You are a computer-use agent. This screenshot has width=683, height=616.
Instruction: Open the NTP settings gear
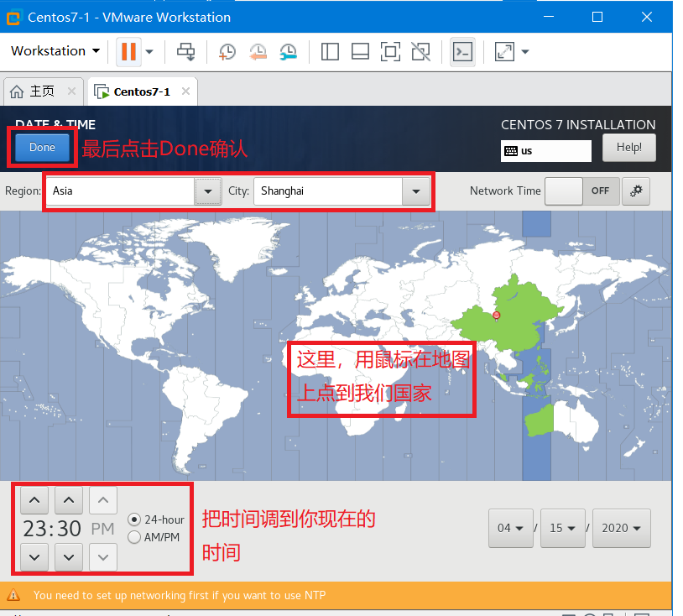[635, 191]
